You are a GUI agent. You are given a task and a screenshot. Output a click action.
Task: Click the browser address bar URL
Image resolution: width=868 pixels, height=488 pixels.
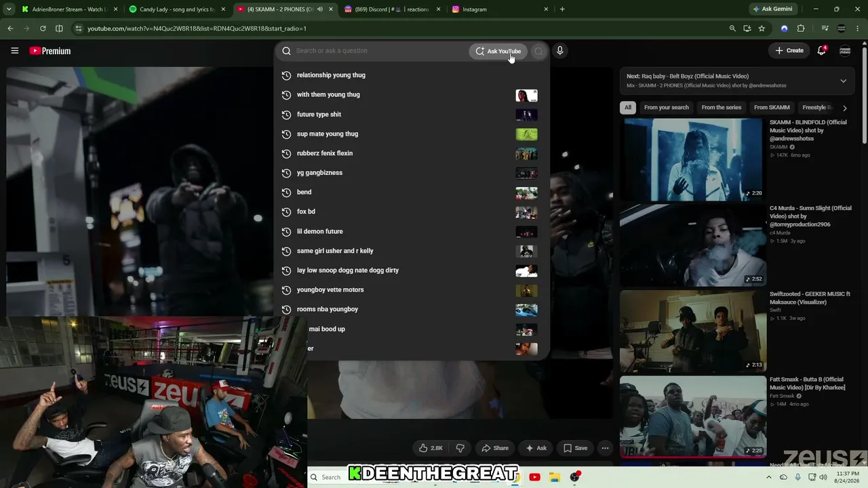tap(197, 28)
